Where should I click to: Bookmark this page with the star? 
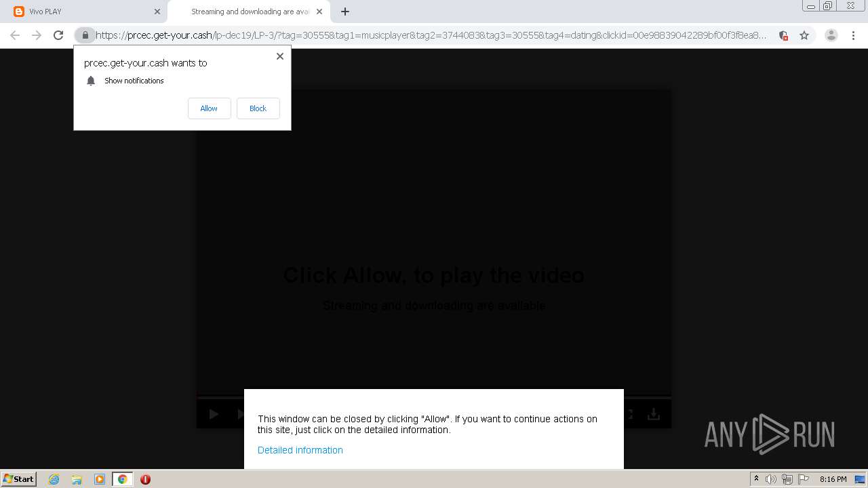point(804,35)
